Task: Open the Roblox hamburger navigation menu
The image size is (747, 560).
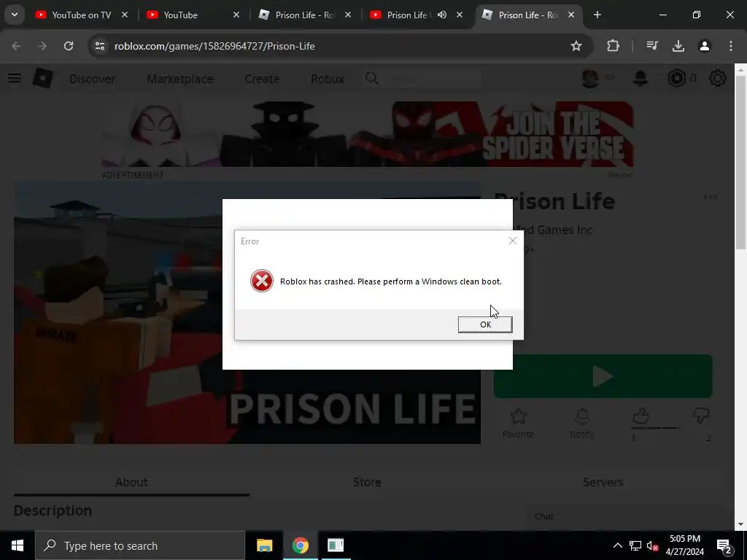Action: pyautogui.click(x=15, y=78)
